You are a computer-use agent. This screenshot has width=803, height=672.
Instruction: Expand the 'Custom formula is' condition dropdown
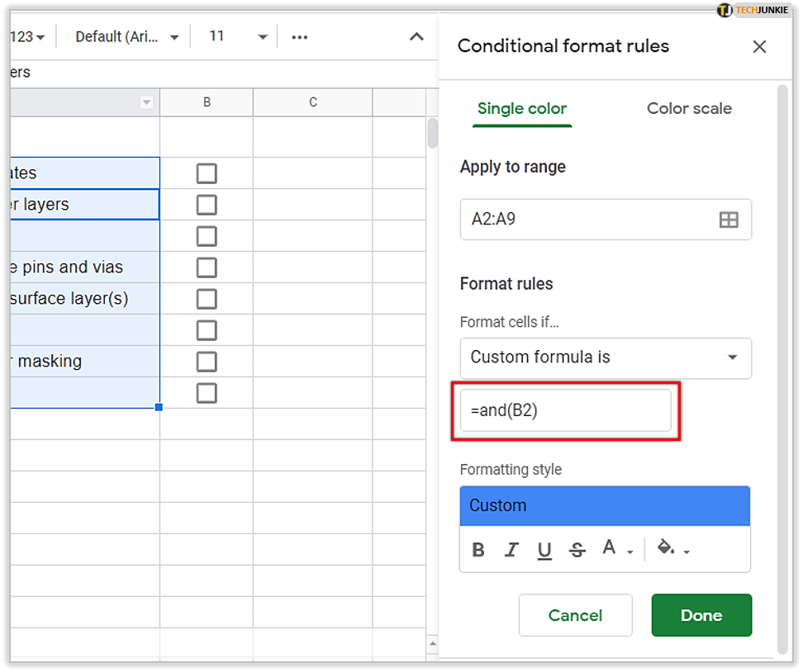pyautogui.click(x=606, y=357)
